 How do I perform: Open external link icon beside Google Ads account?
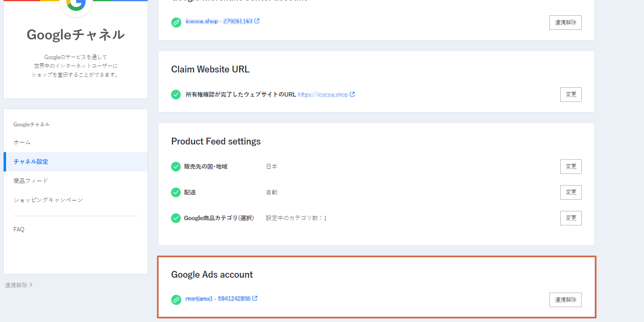[x=255, y=298]
